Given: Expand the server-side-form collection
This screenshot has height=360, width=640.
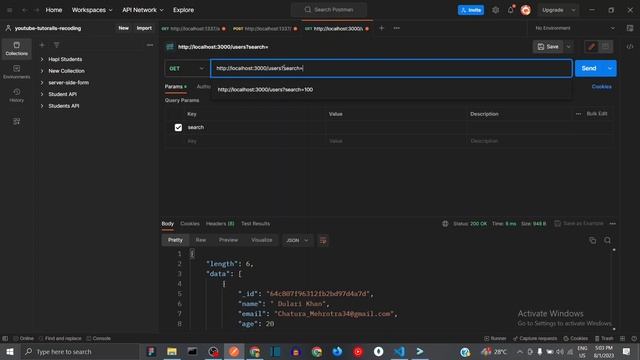Looking at the screenshot, I should [42, 82].
